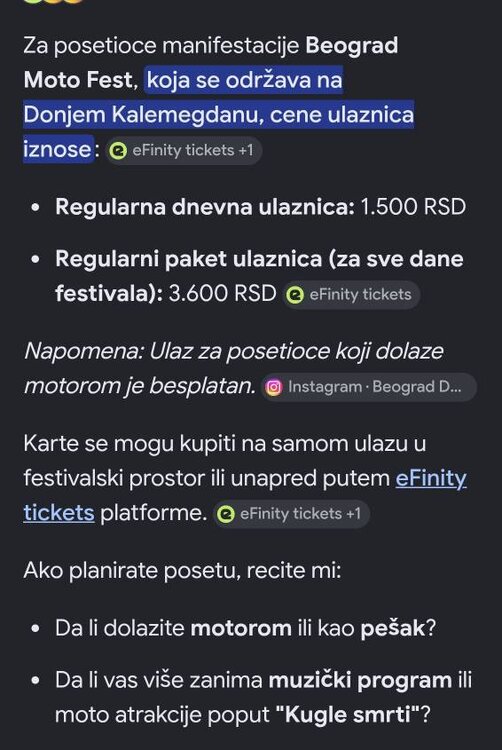The image size is (502, 750).
Task: Click the bold word "motorom" in the question
Action: pyautogui.click(x=241, y=628)
